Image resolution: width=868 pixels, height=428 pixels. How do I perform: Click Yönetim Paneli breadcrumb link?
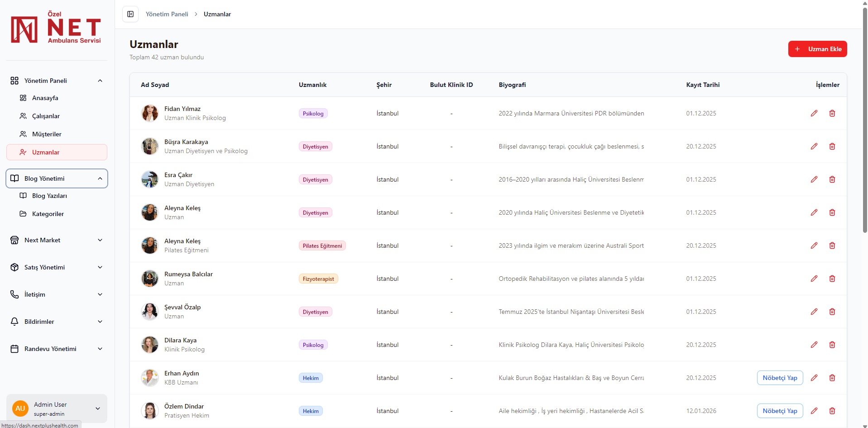point(167,14)
